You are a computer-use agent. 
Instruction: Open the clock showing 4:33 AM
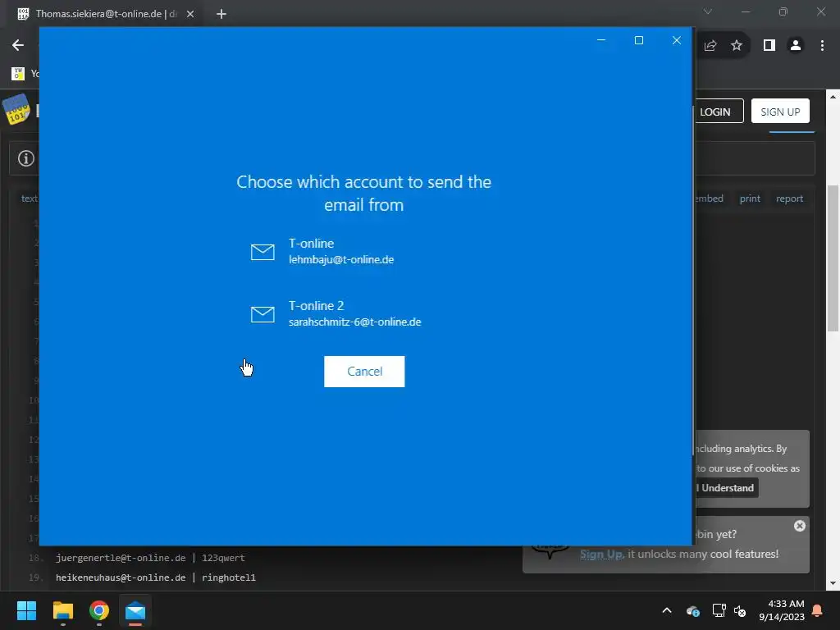coord(782,610)
